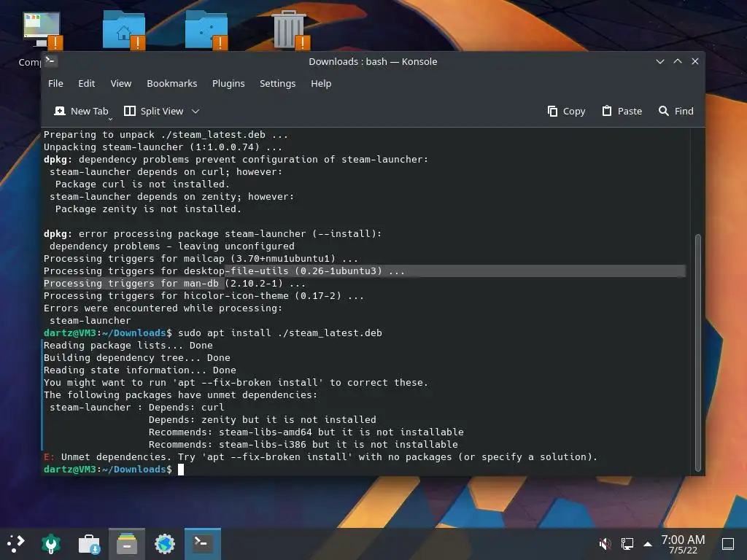Click 'Processing triggers for hicolor-icon-theme' line
The image size is (747, 560).
point(204,296)
